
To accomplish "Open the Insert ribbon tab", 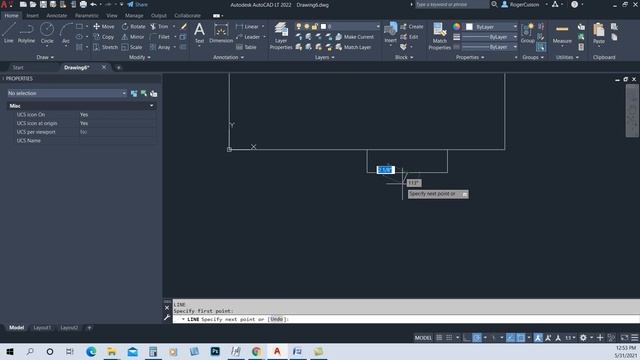I will (33, 16).
